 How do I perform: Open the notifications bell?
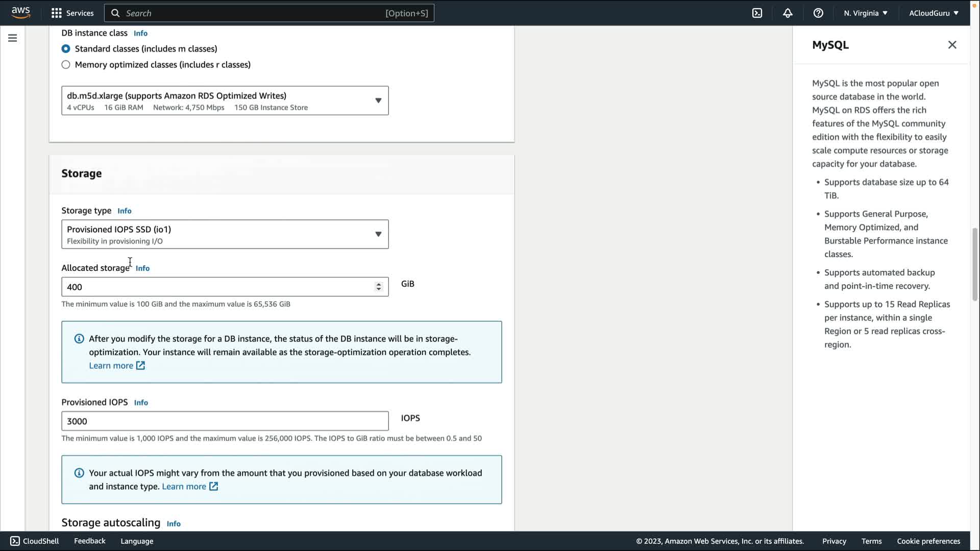[x=788, y=13]
